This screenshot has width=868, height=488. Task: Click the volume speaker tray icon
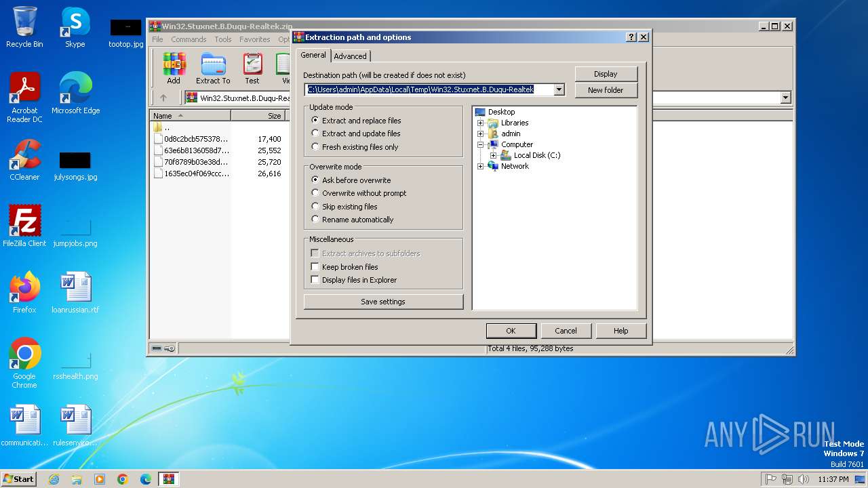[x=804, y=479]
